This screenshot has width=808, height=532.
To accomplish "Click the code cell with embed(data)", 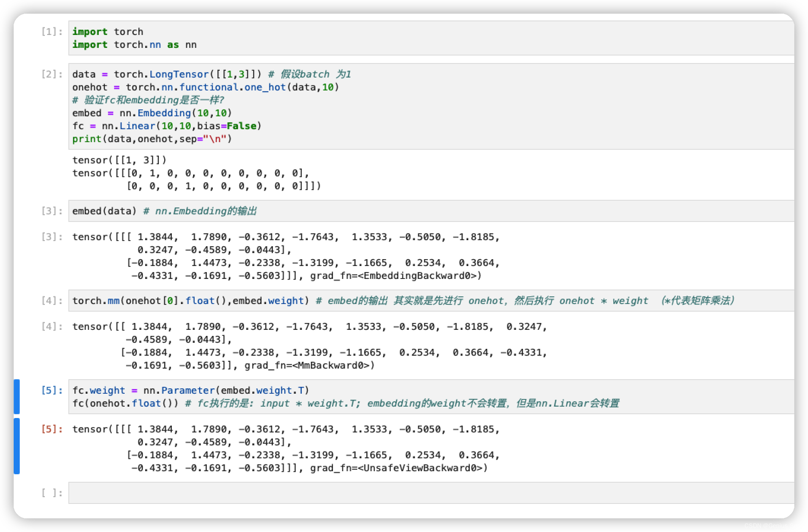I will click(x=431, y=211).
